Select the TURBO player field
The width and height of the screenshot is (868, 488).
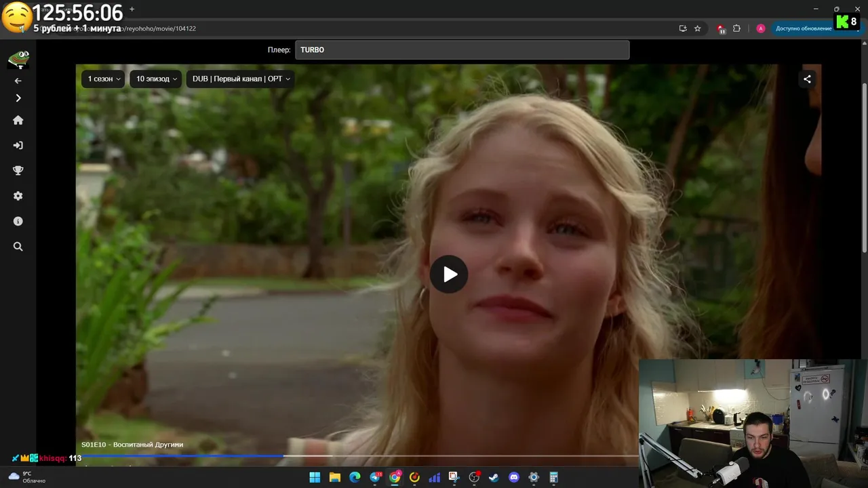(462, 50)
